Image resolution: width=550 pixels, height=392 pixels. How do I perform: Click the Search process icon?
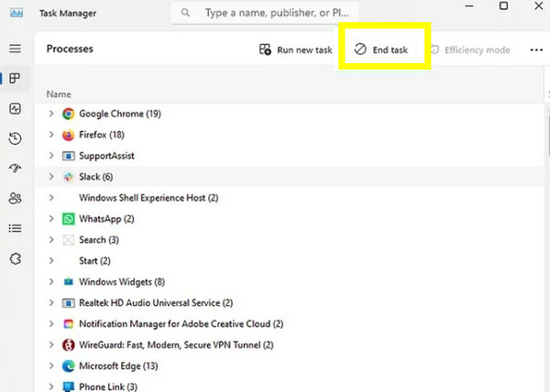click(69, 240)
